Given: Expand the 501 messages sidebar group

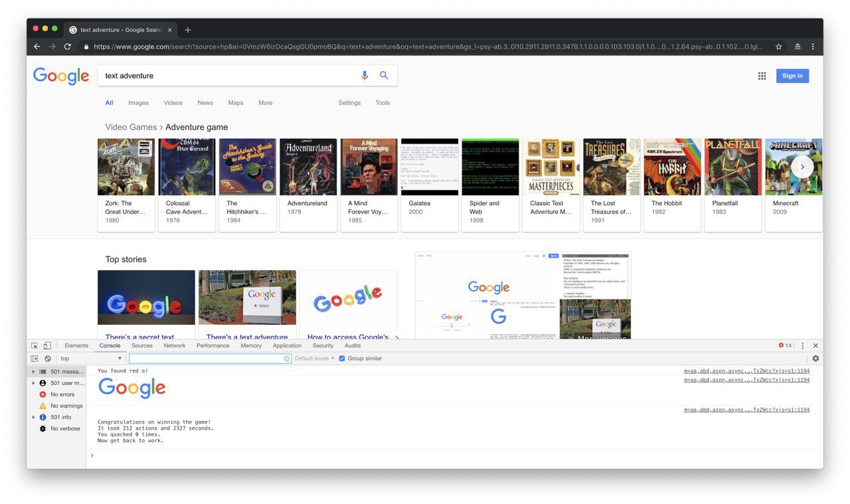Looking at the screenshot, I should pos(34,372).
